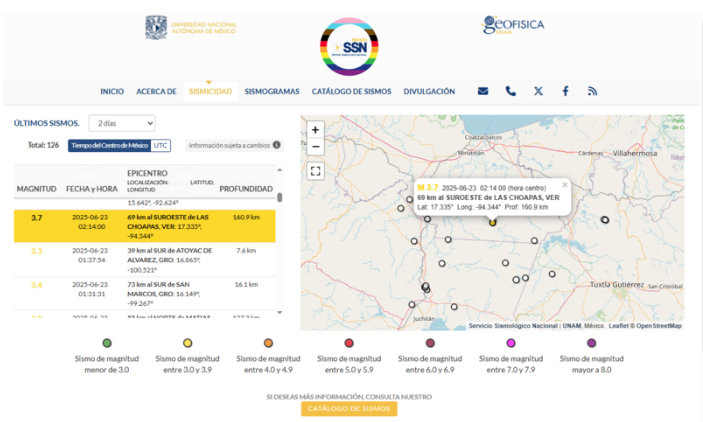Screen dimensions: 703x422
Task: Close the M 3.7 earthquake popup
Action: (x=564, y=185)
